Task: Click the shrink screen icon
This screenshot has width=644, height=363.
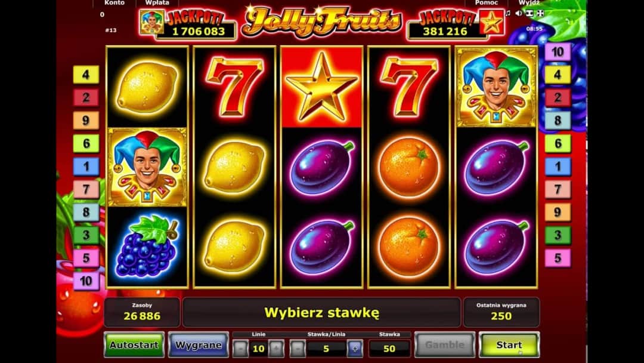Action: [x=530, y=13]
